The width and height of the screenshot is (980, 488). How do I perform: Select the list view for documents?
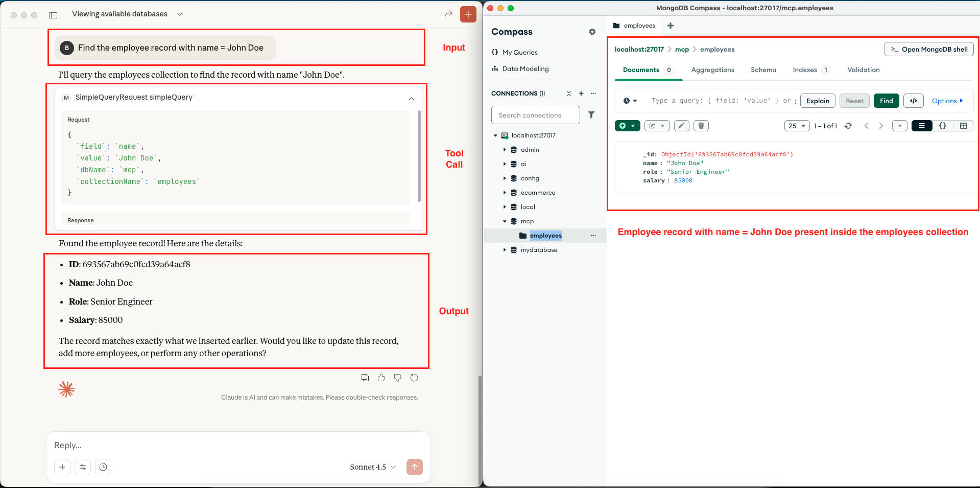[x=921, y=126]
